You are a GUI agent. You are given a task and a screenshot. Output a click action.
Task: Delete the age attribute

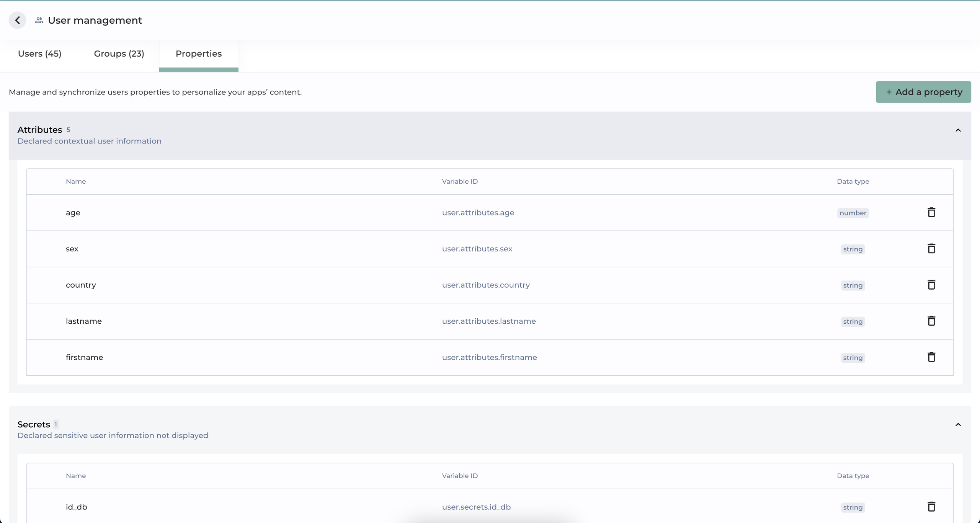pos(931,212)
